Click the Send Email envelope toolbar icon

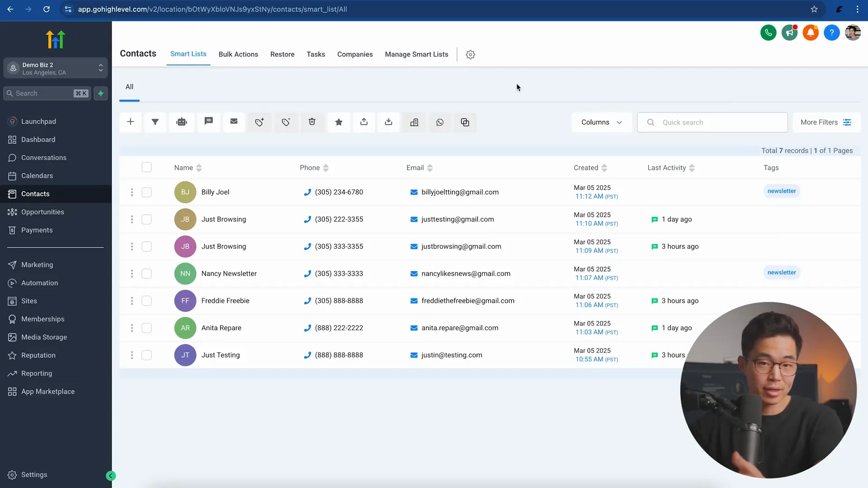pos(234,122)
